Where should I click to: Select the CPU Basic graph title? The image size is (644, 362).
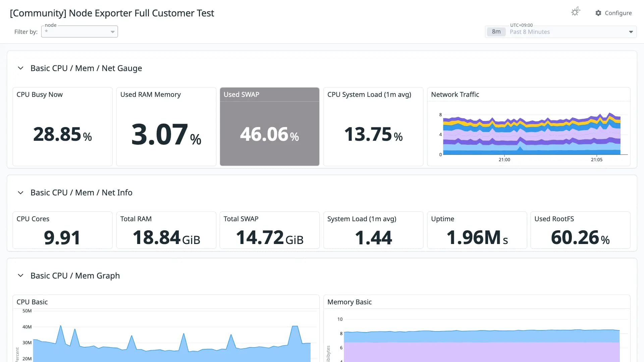[32, 302]
